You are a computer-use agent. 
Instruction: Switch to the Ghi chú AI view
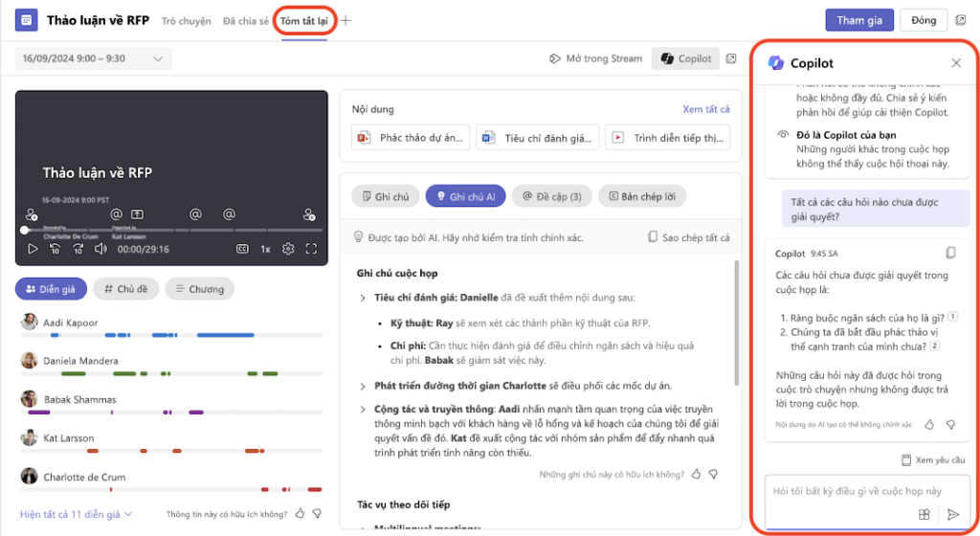tap(465, 196)
